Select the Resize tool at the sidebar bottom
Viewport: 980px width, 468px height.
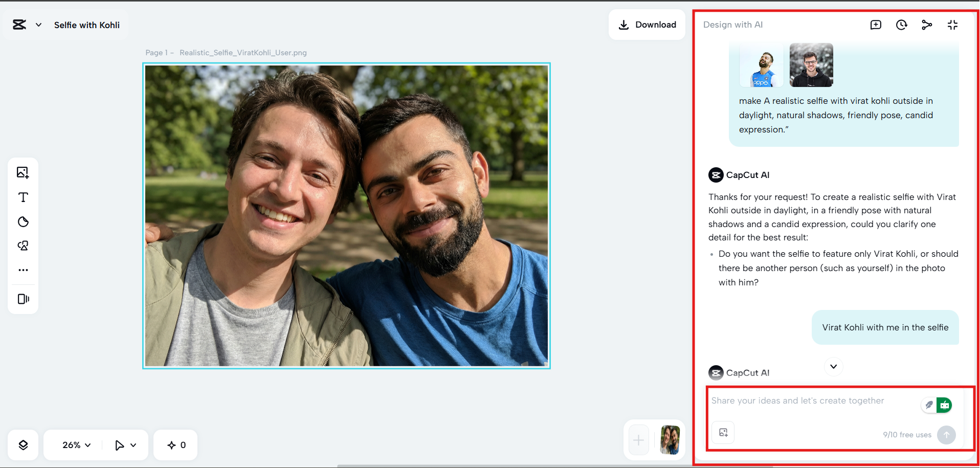coord(23,299)
